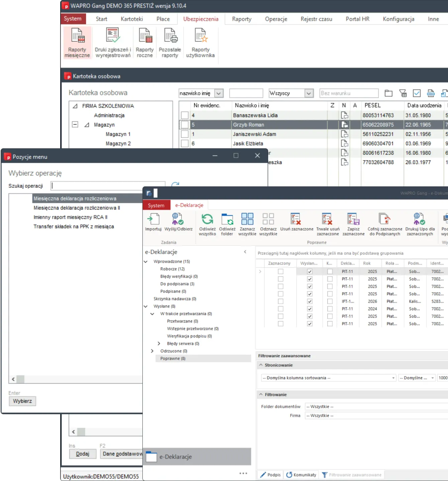This screenshot has width=448, height=481.
Task: Switch to the Kartoteki ribbon tab
Action: pos(132,19)
